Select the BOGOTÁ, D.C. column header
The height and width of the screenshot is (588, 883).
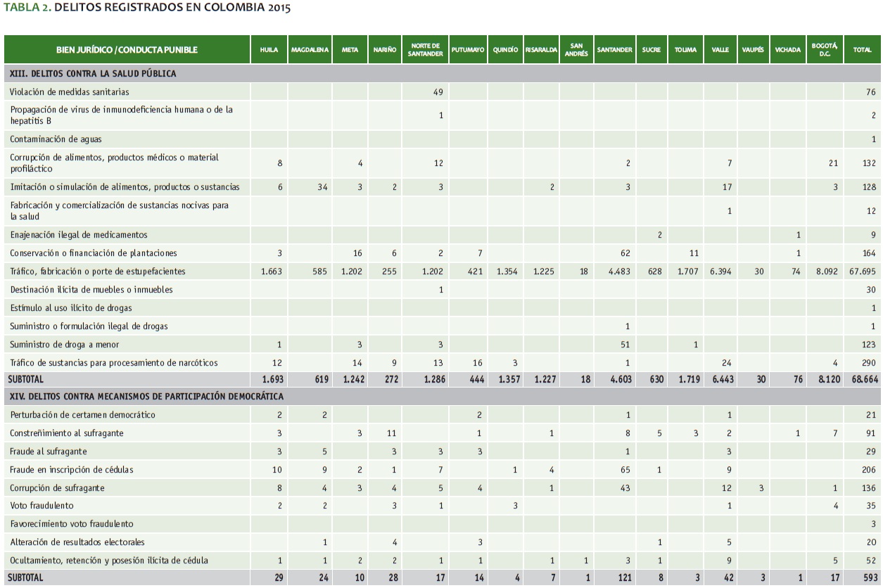click(x=823, y=50)
